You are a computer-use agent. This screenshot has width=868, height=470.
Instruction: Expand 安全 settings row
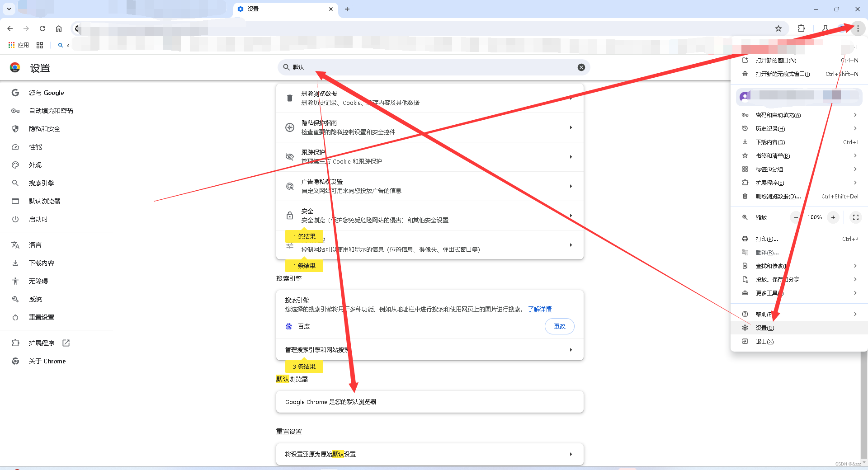(429, 216)
